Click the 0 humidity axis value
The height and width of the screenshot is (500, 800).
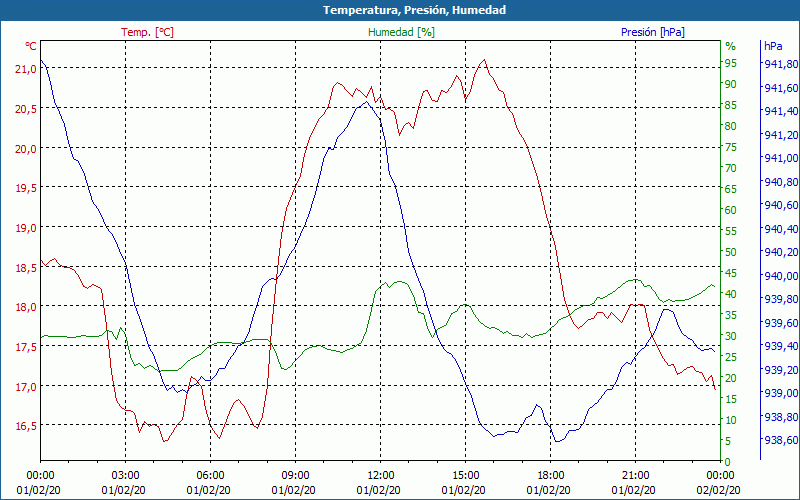728,462
